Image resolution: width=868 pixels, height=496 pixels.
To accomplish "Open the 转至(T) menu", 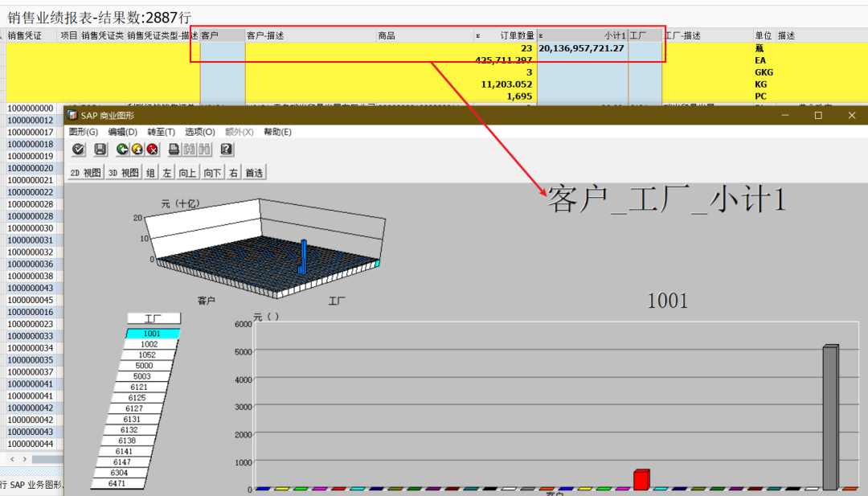I will click(161, 132).
